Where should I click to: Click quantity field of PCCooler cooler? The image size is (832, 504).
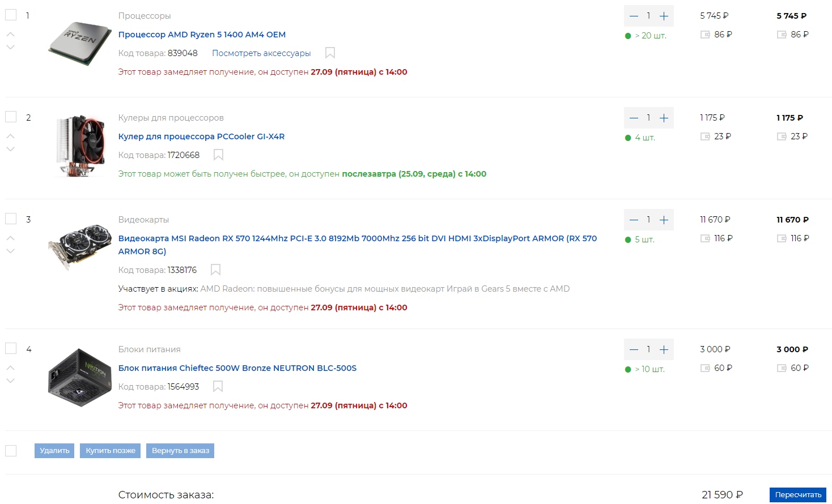648,118
